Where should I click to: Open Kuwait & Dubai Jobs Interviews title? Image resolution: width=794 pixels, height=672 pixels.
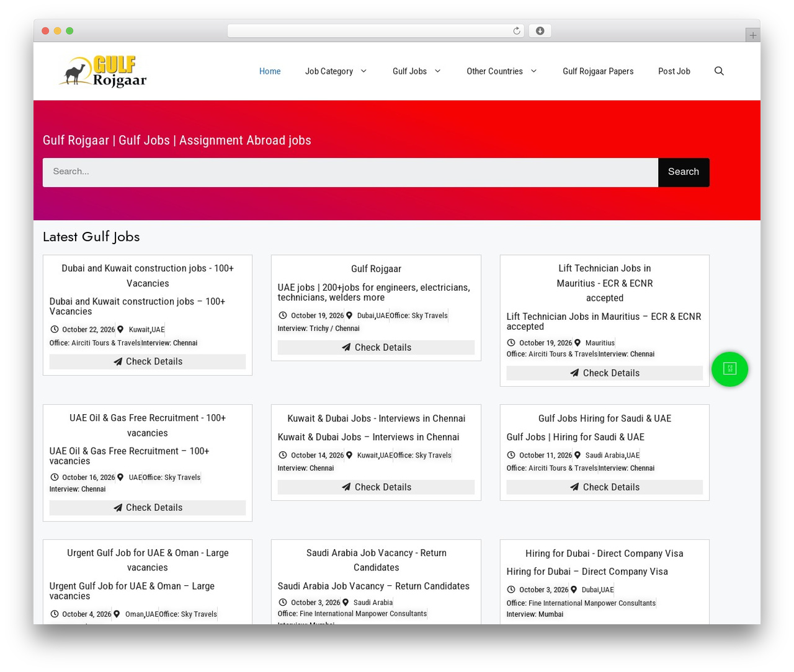click(x=376, y=418)
